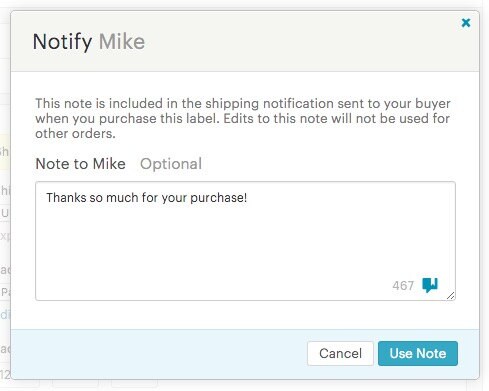Click the Cancel button
489x391 pixels.
(340, 353)
